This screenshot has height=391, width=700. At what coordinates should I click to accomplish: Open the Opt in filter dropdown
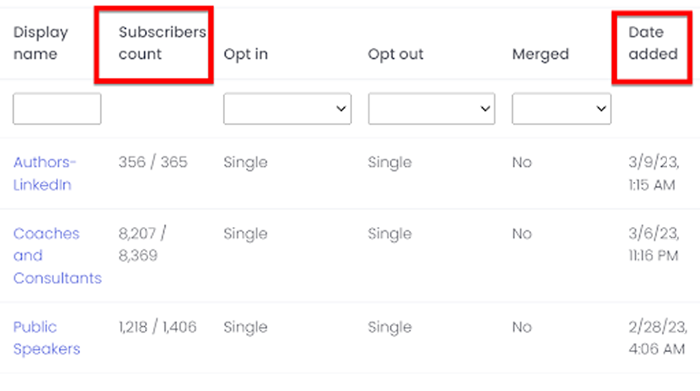[287, 108]
